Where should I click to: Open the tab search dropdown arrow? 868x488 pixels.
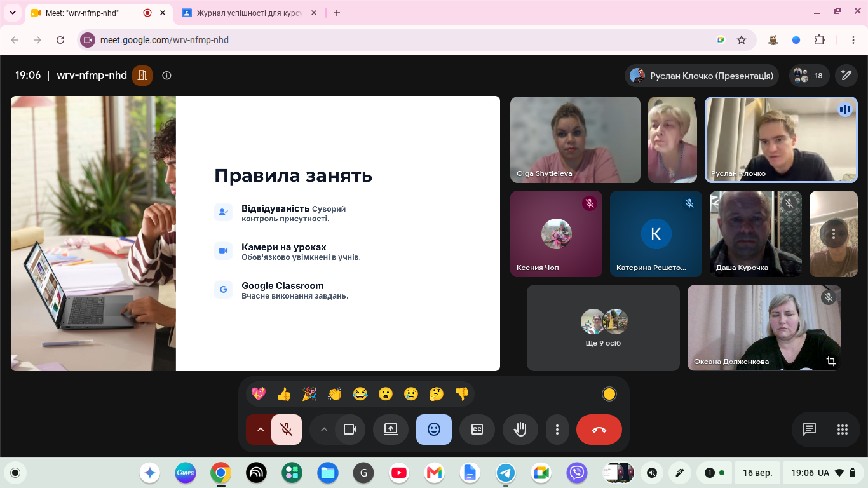click(x=13, y=13)
